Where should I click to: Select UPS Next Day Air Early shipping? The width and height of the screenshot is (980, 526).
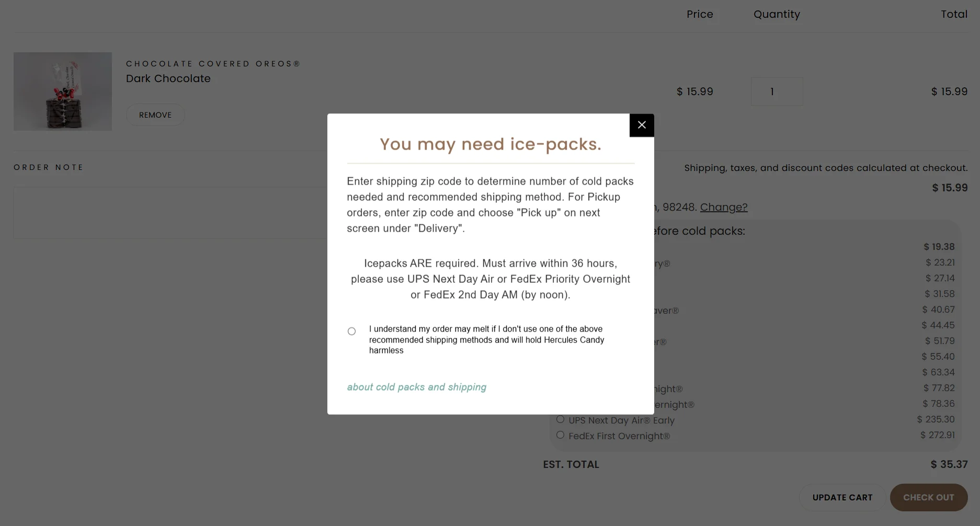[x=560, y=419]
